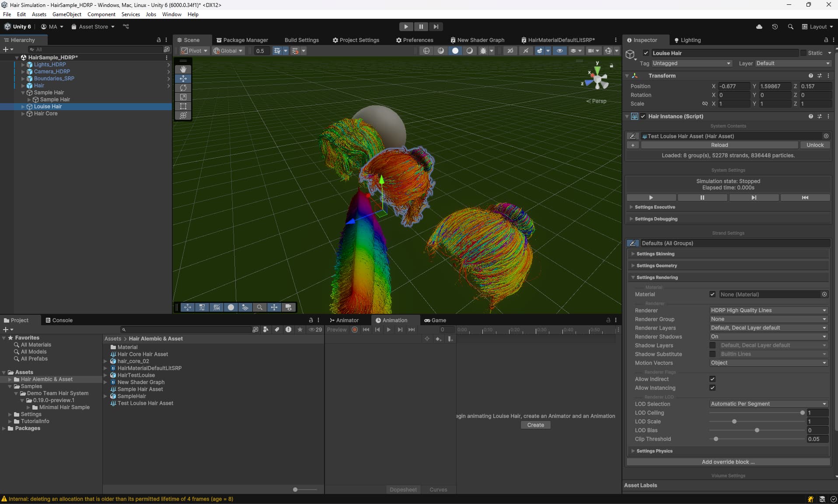Open the Renderer Group dropdown
This screenshot has height=504, width=838.
pos(768,319)
